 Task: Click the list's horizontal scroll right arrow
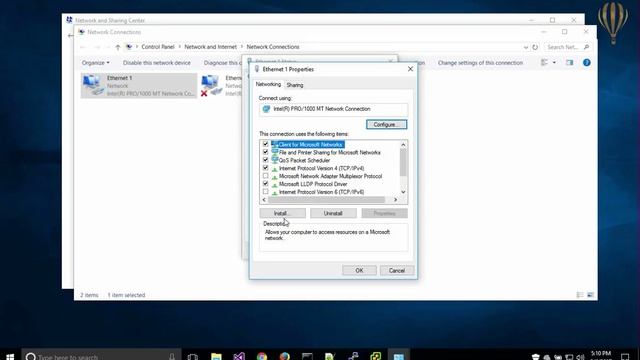395,200
